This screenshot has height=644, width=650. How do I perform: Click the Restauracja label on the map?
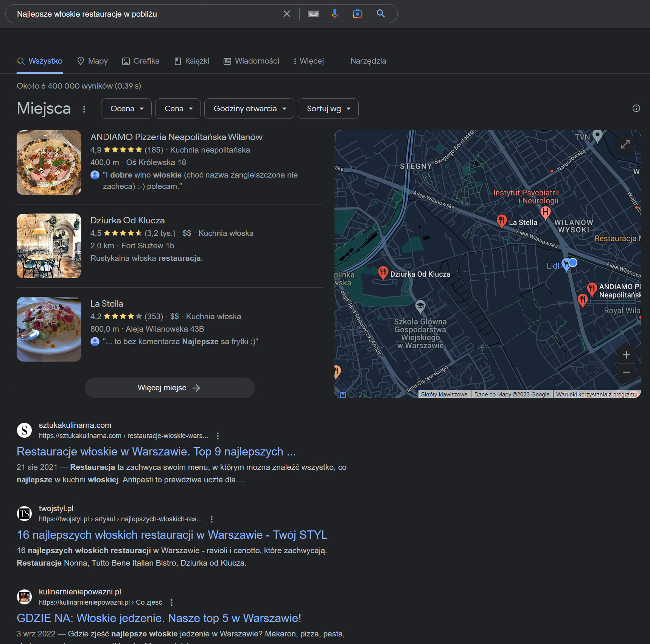click(617, 239)
